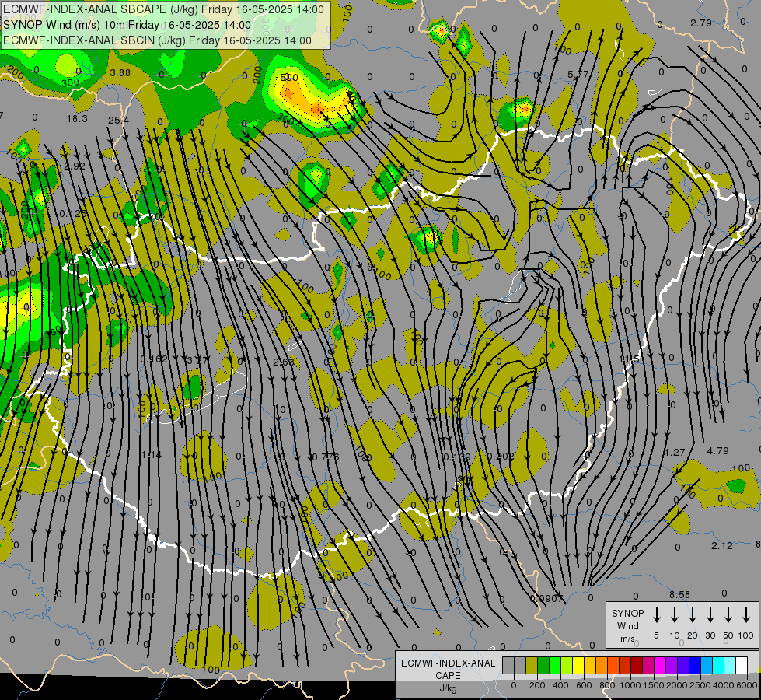Pick the dark red swatch after 1000 label
761x700 pixels.
[x=637, y=666]
